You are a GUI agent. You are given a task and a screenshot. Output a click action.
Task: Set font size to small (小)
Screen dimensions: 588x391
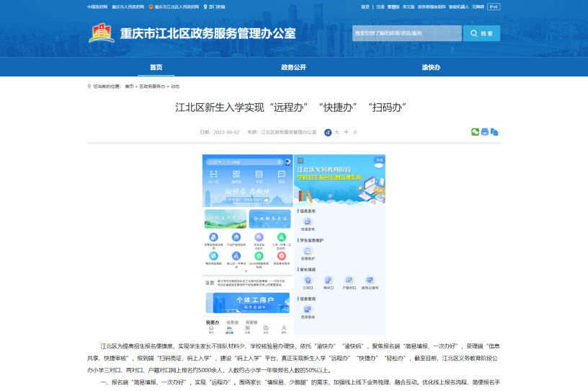tap(355, 133)
